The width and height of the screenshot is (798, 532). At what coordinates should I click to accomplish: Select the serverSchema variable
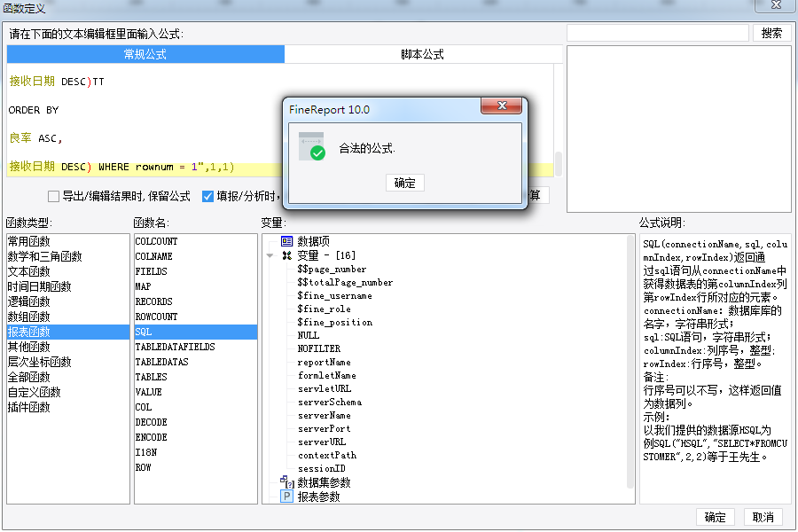(x=330, y=403)
